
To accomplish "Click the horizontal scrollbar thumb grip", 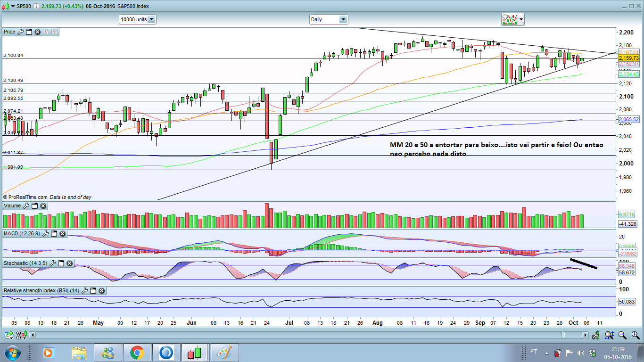I will point(563,335).
